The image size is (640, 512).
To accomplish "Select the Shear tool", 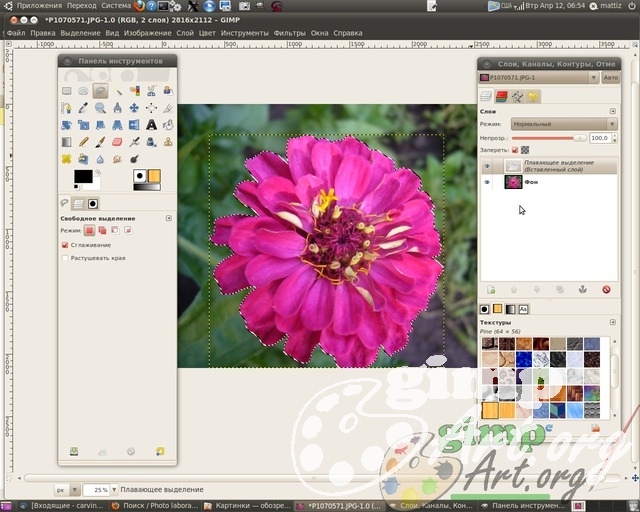I will (x=100, y=125).
